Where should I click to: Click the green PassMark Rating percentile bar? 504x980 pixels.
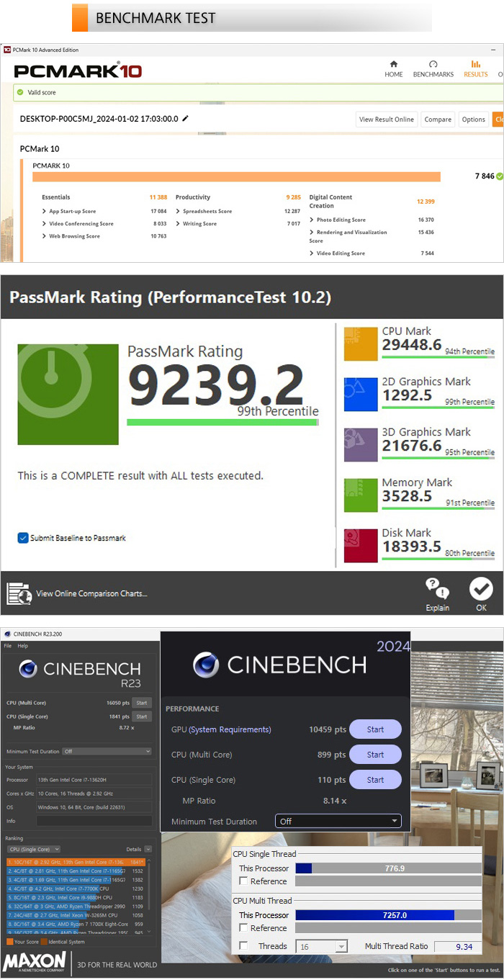tap(222, 422)
